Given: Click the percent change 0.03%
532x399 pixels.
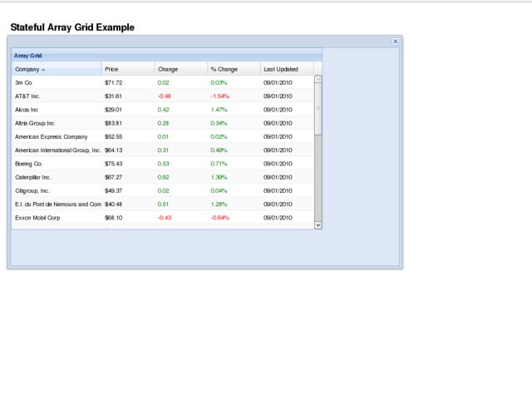Looking at the screenshot, I should tap(219, 82).
